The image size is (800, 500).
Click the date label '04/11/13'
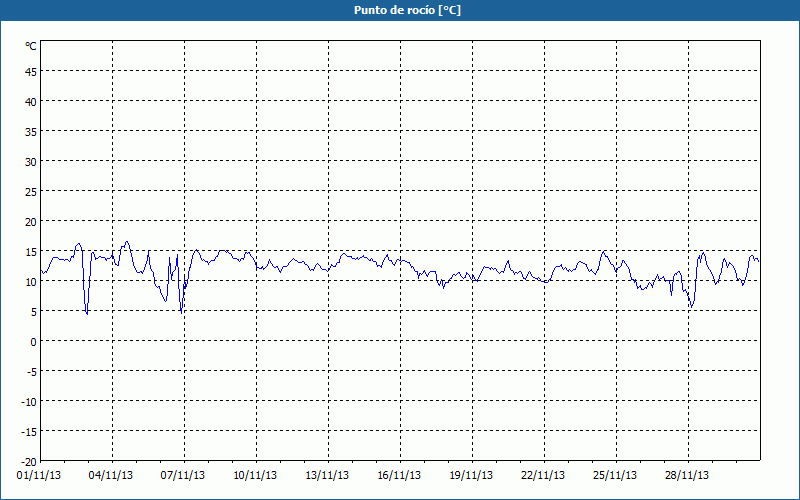[x=111, y=476]
